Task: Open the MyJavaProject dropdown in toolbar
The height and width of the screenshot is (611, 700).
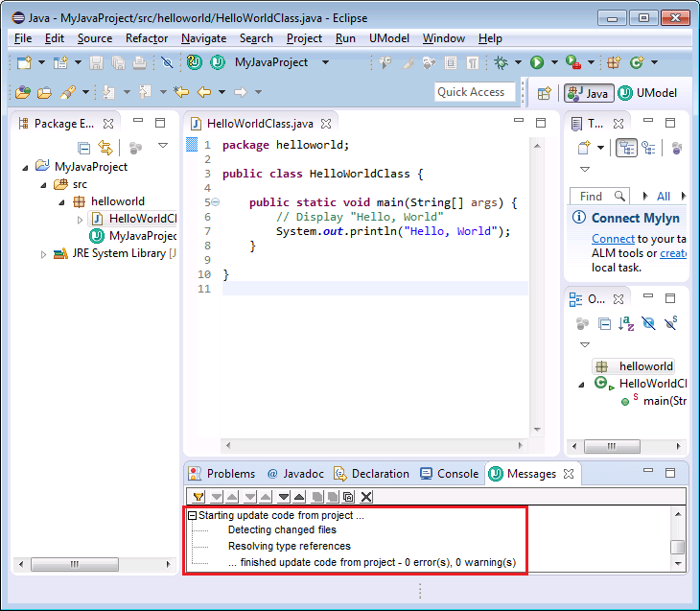Action: pos(325,62)
